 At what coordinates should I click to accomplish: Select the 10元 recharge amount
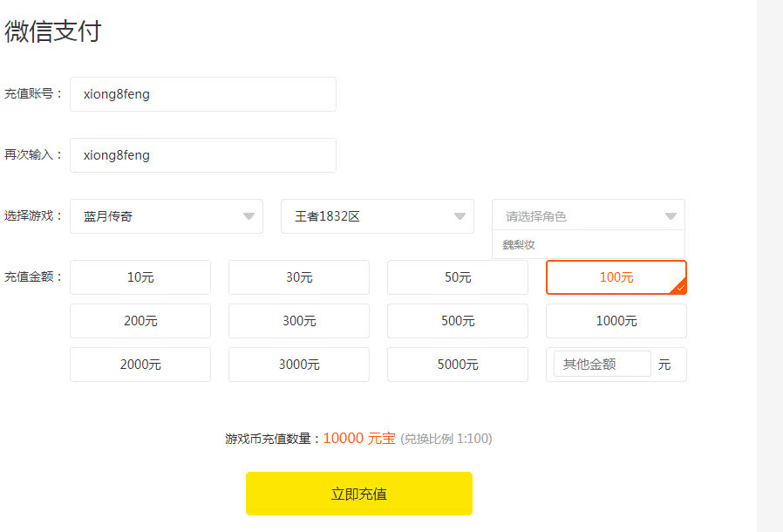coord(140,277)
